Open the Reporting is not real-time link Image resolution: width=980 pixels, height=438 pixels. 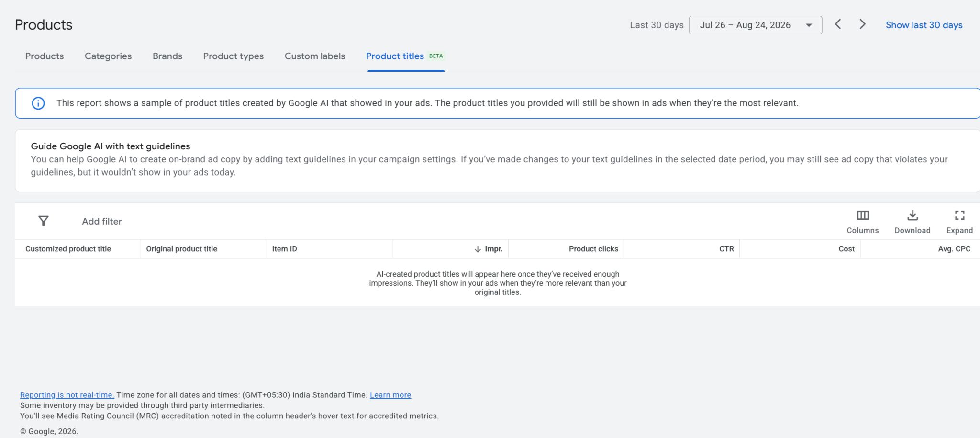(67, 395)
